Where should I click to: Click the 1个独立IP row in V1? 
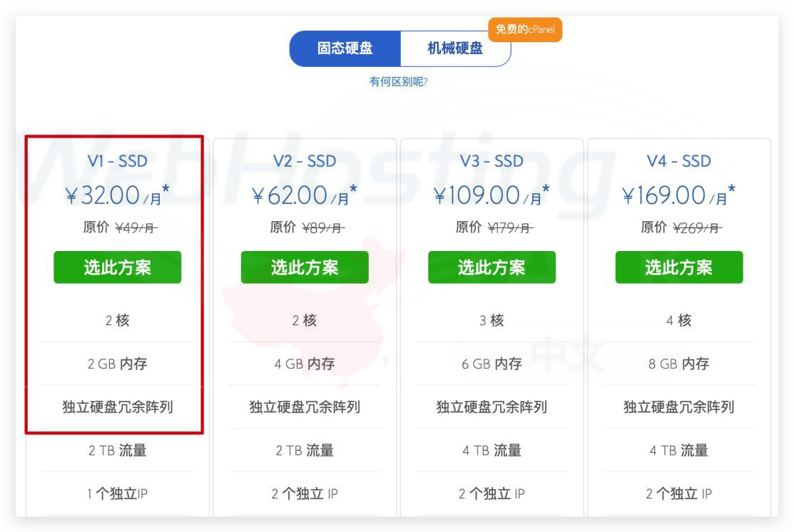pyautogui.click(x=118, y=494)
